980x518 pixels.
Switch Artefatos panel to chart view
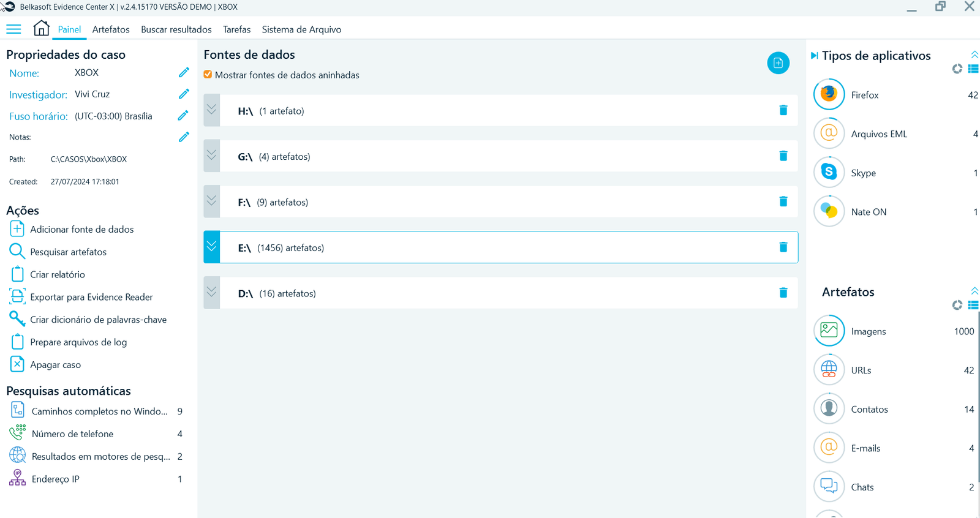(957, 305)
